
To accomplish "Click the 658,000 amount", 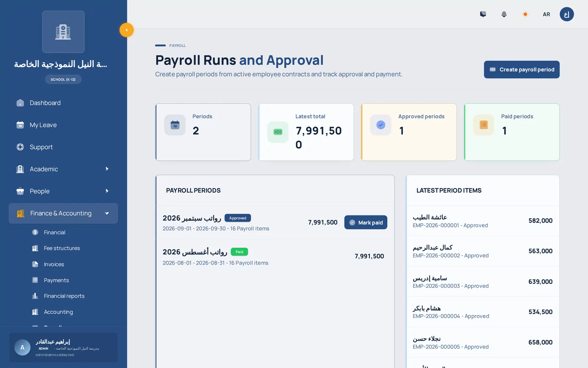I will [540, 342].
